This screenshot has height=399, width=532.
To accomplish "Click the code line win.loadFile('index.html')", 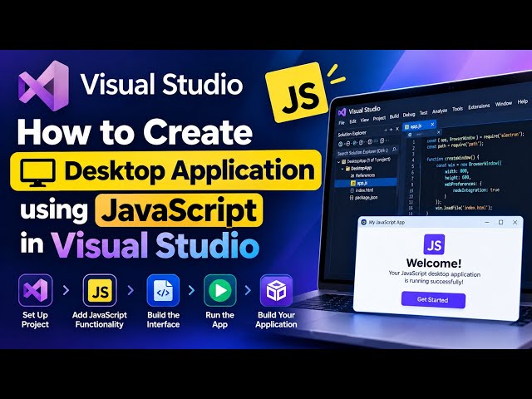I will coord(464,207).
